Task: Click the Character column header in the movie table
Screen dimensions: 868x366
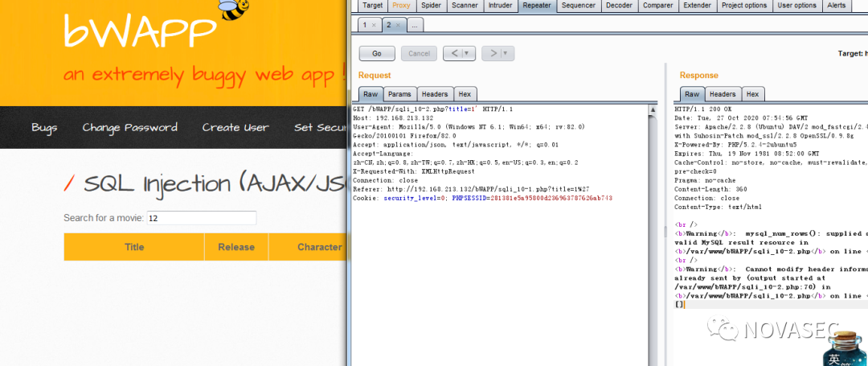Action: tap(310, 247)
